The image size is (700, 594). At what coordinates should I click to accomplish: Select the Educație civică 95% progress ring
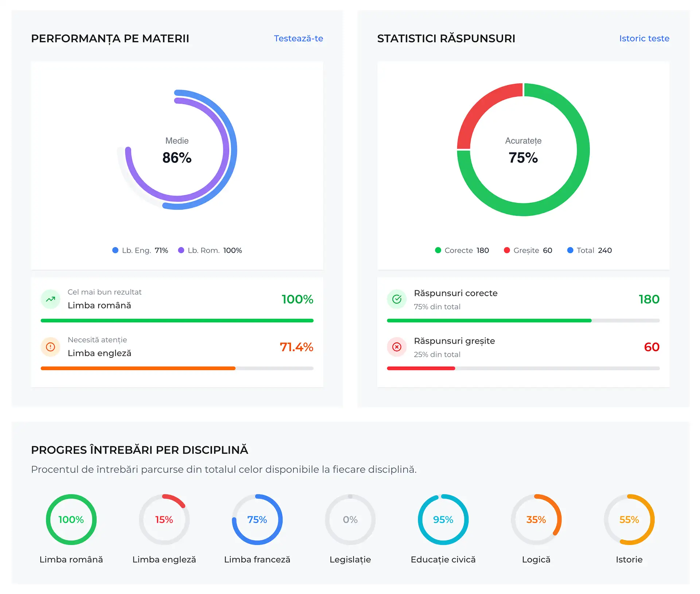pyautogui.click(x=443, y=519)
